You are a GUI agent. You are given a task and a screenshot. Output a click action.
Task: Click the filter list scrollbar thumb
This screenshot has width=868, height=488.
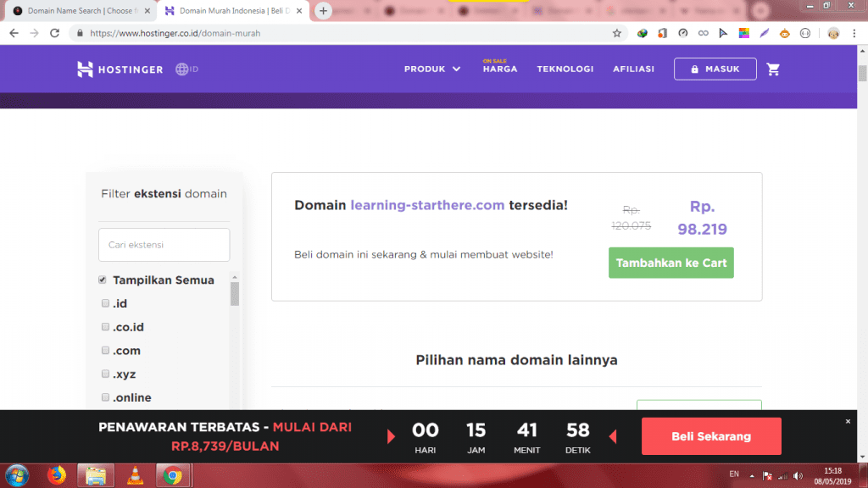coord(235,294)
